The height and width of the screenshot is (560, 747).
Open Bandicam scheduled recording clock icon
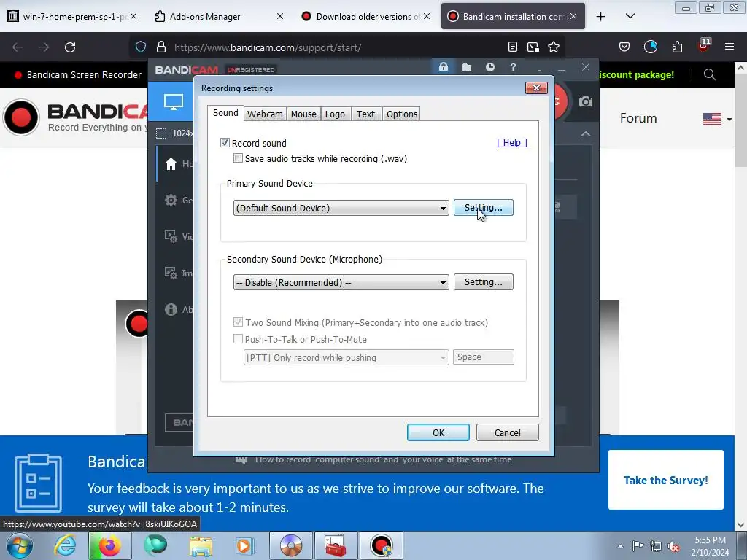coord(489,67)
